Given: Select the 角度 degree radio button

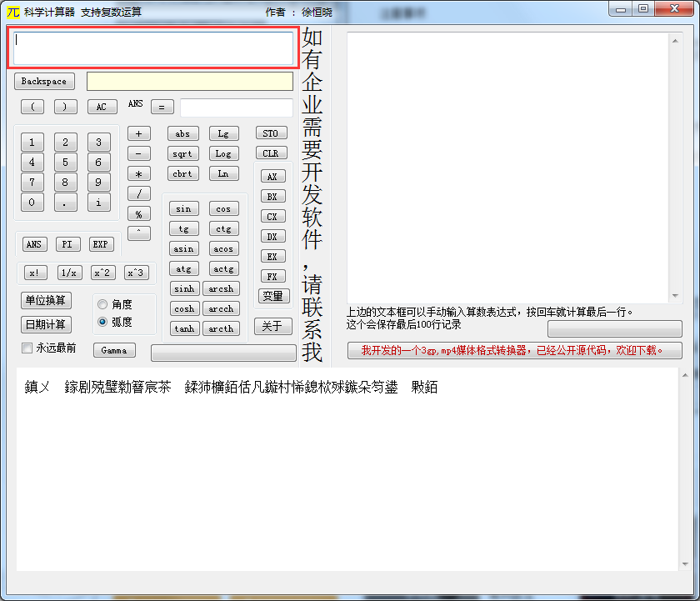Looking at the screenshot, I should (x=103, y=304).
